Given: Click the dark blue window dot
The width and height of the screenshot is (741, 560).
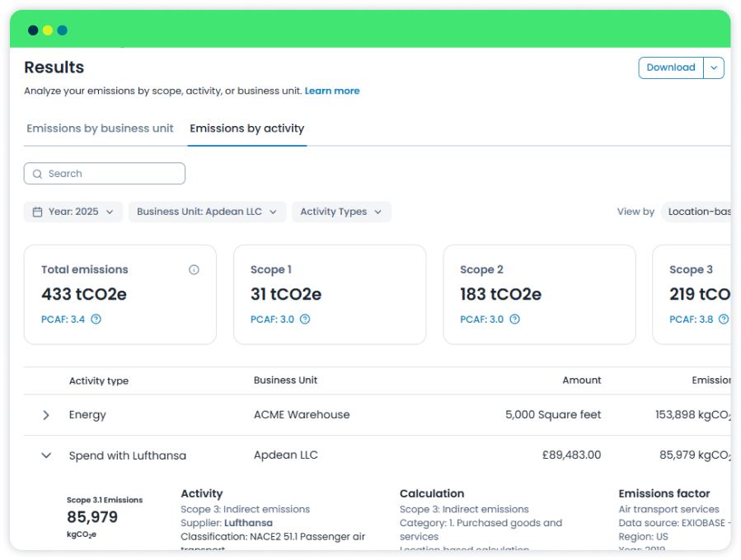Looking at the screenshot, I should (33, 30).
